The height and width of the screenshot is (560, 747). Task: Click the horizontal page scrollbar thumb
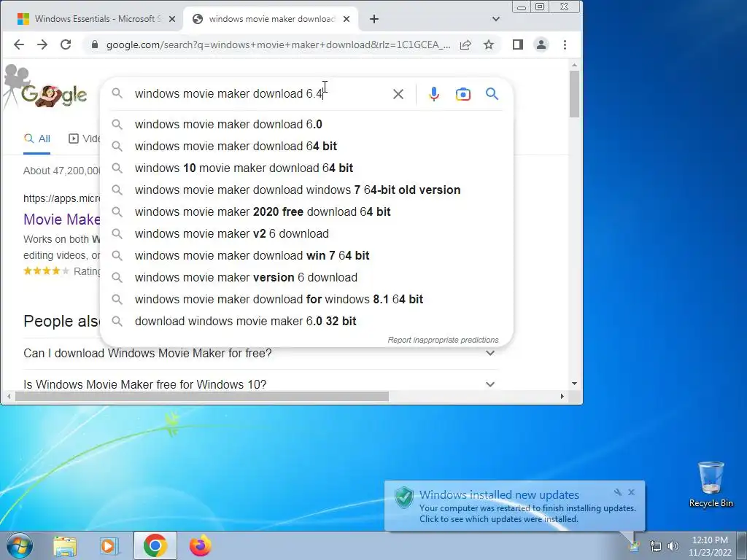pyautogui.click(x=202, y=396)
